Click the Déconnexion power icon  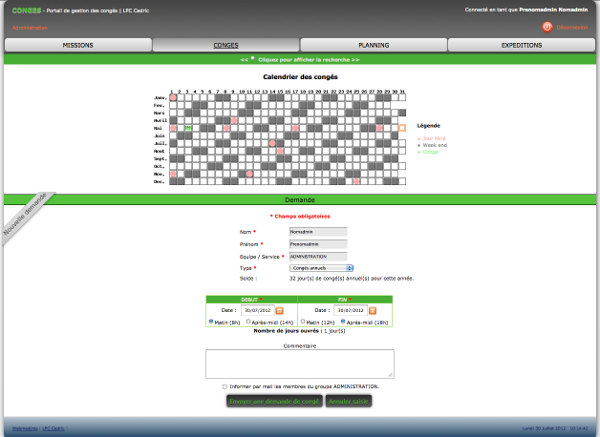[x=547, y=27]
